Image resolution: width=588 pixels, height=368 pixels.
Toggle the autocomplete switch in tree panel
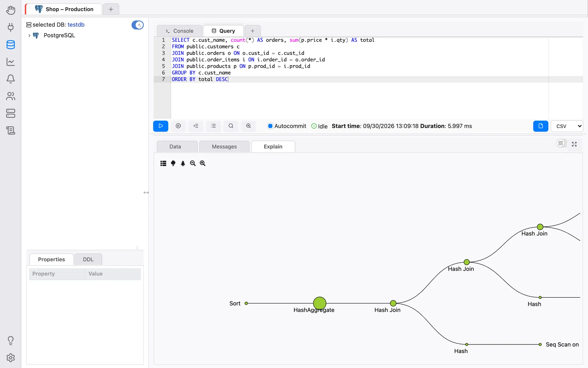138,25
